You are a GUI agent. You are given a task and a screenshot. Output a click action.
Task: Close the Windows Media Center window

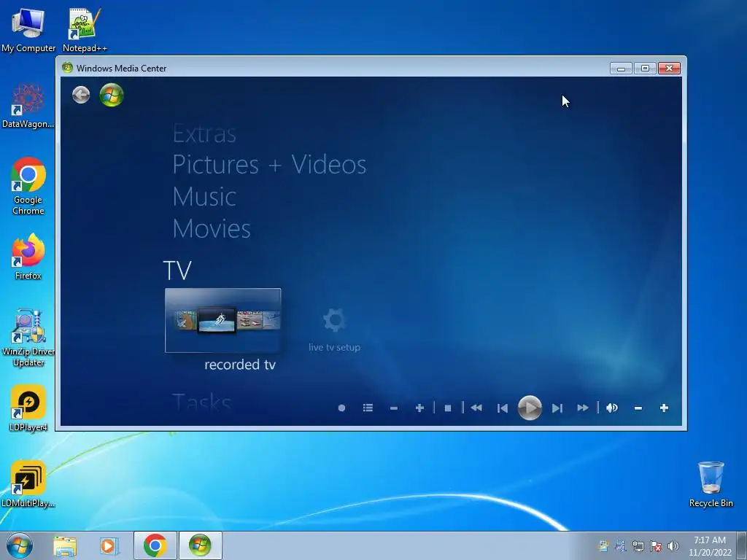[670, 69]
